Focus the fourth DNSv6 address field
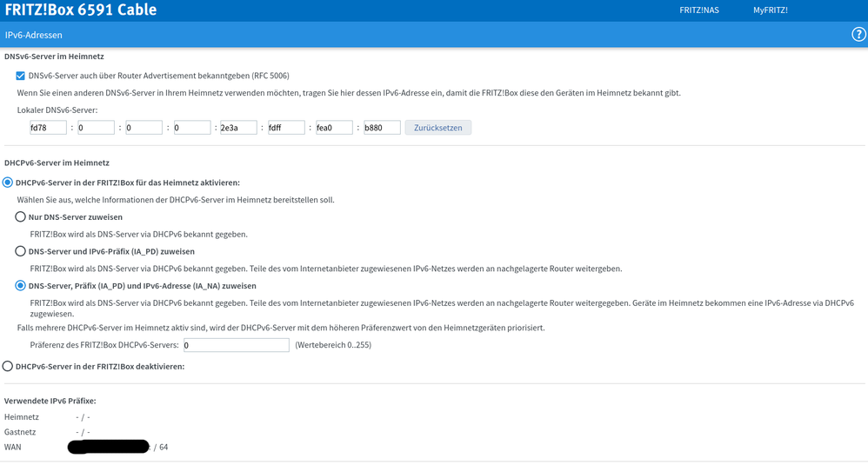Screen dimensions: 868x465 192,128
